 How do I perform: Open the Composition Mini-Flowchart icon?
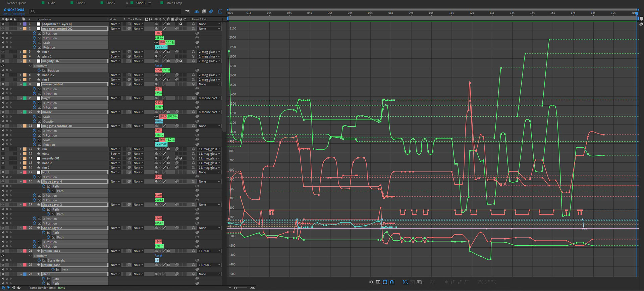[187, 11]
